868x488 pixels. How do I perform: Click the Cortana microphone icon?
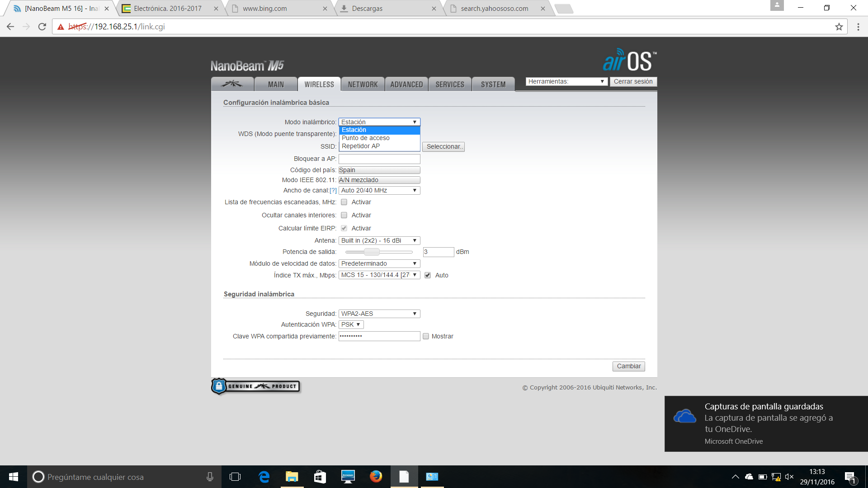210,477
